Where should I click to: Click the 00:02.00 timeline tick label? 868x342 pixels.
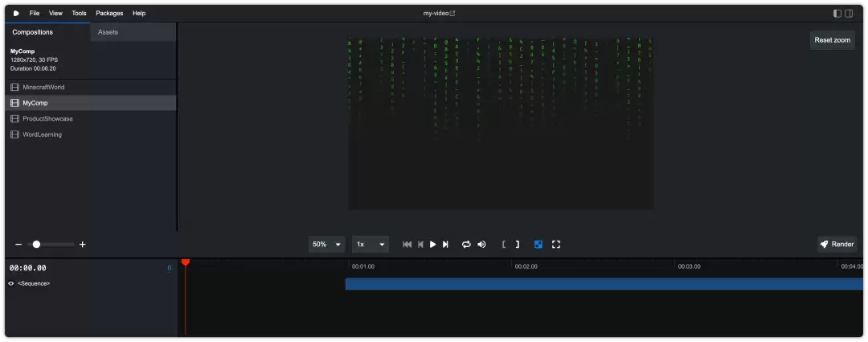point(526,266)
